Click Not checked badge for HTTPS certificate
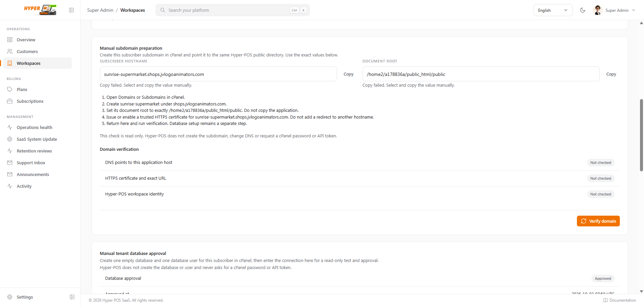Image resolution: width=644 pixels, height=306 pixels. pos(601,178)
